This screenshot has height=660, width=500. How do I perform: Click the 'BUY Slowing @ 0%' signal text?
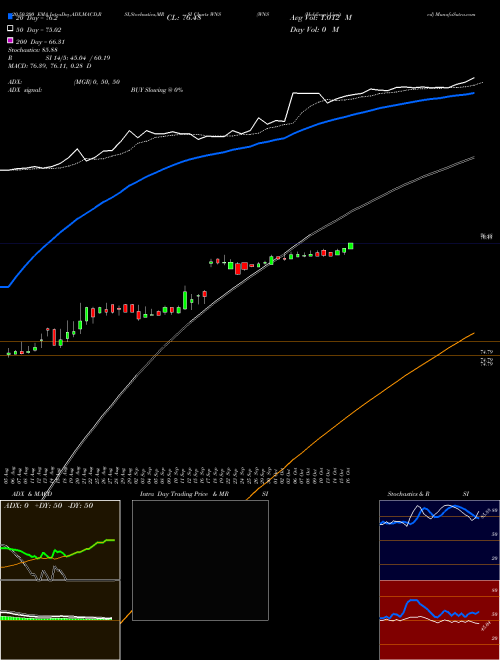click(157, 90)
